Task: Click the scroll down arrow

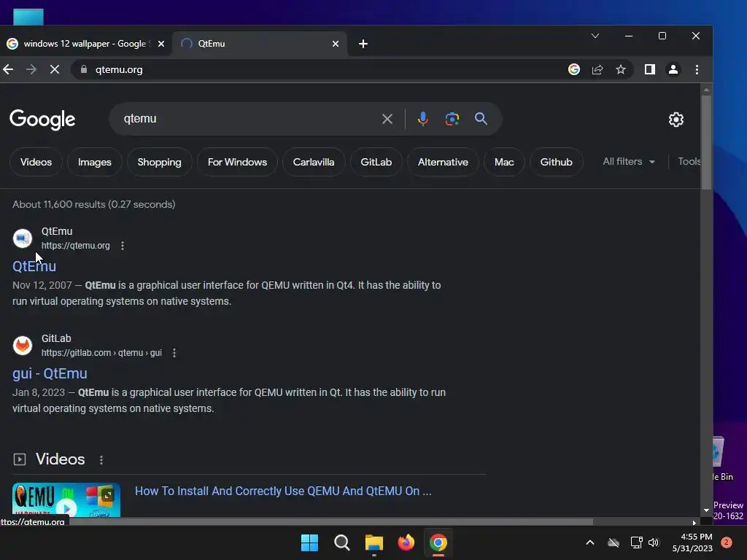Action: pyautogui.click(x=706, y=510)
